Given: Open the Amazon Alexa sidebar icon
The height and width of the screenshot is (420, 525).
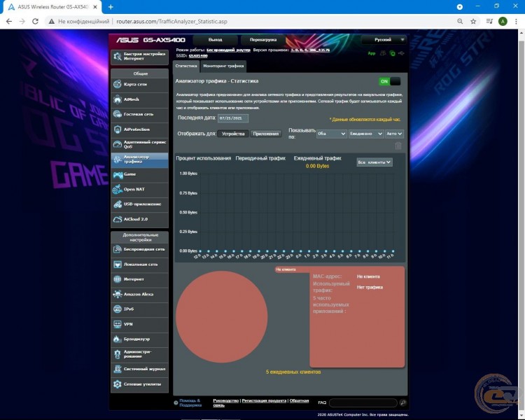Looking at the screenshot, I should [x=117, y=294].
